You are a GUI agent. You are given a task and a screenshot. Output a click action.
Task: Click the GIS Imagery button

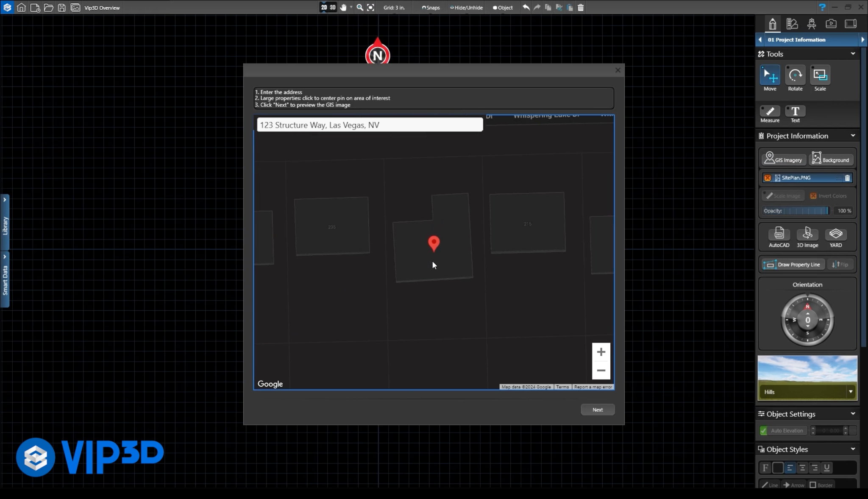[x=783, y=158]
